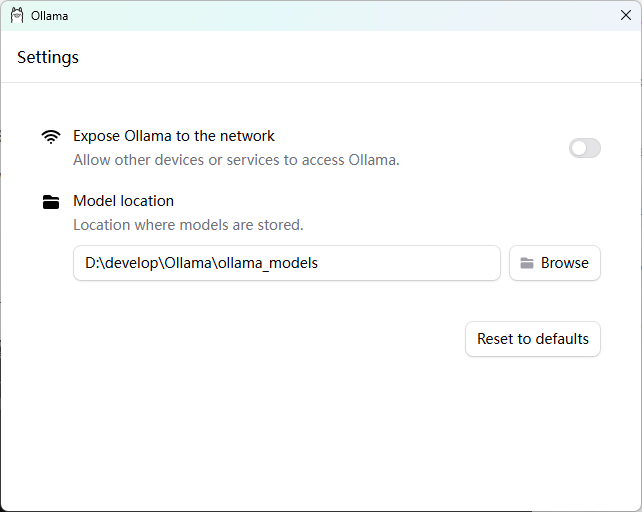Image resolution: width=642 pixels, height=512 pixels.
Task: Click 'Allow other devices or services' description
Action: pyautogui.click(x=236, y=160)
